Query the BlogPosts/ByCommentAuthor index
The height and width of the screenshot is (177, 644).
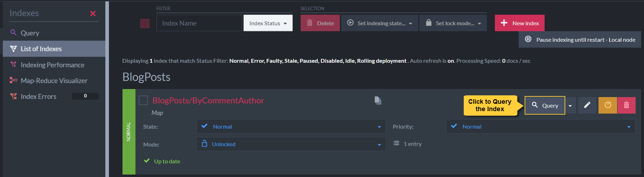click(545, 105)
